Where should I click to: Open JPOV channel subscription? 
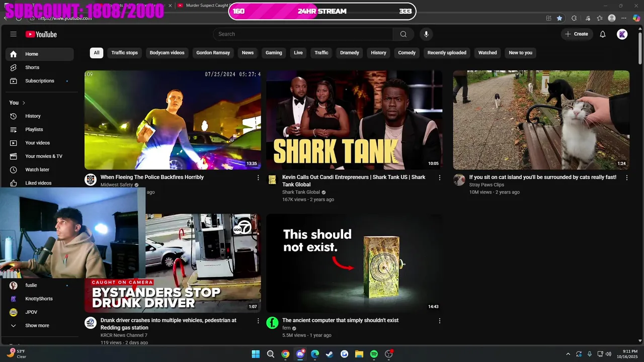click(x=40, y=312)
